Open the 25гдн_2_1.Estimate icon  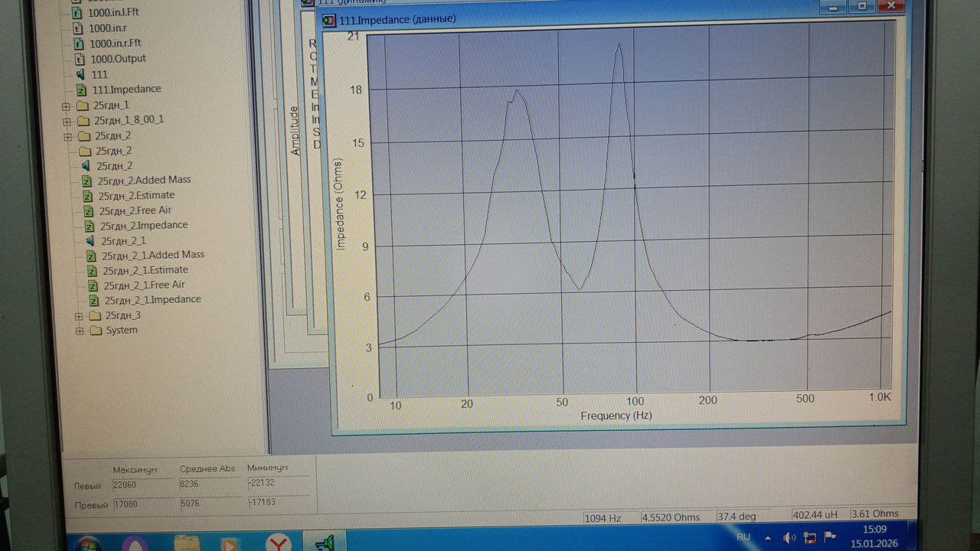click(x=92, y=271)
